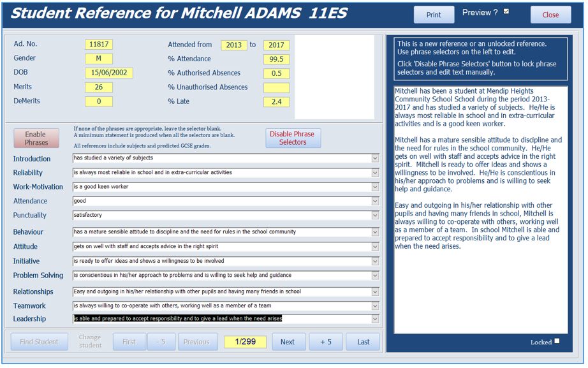Jump to the Last student record
588x368 pixels.
coord(363,342)
